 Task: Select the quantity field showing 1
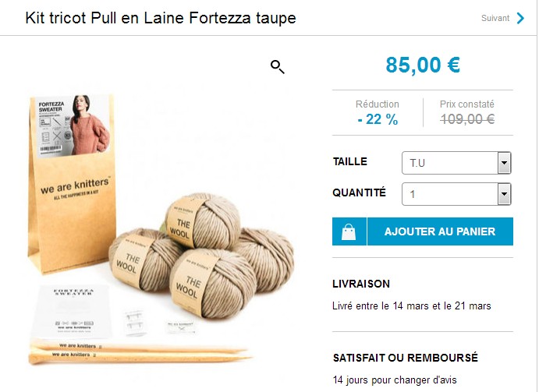(x=456, y=194)
